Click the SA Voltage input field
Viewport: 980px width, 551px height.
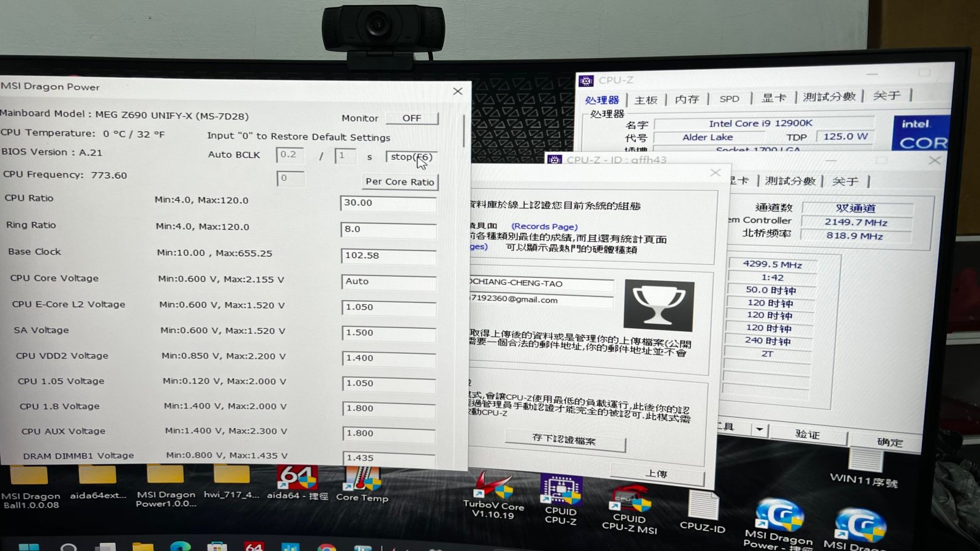[x=389, y=333]
